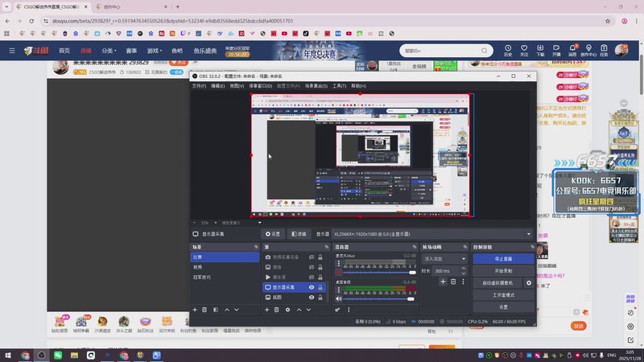Image resolution: width=644 pixels, height=362 pixels.
Task: Switch to the 创作中心 browser tab
Action: [x=130, y=6]
